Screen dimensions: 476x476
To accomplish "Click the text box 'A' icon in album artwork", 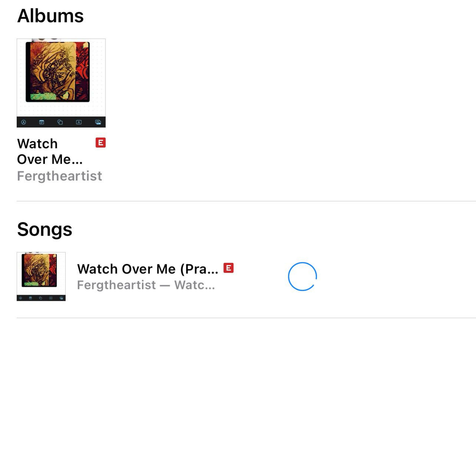I will pyautogui.click(x=79, y=122).
